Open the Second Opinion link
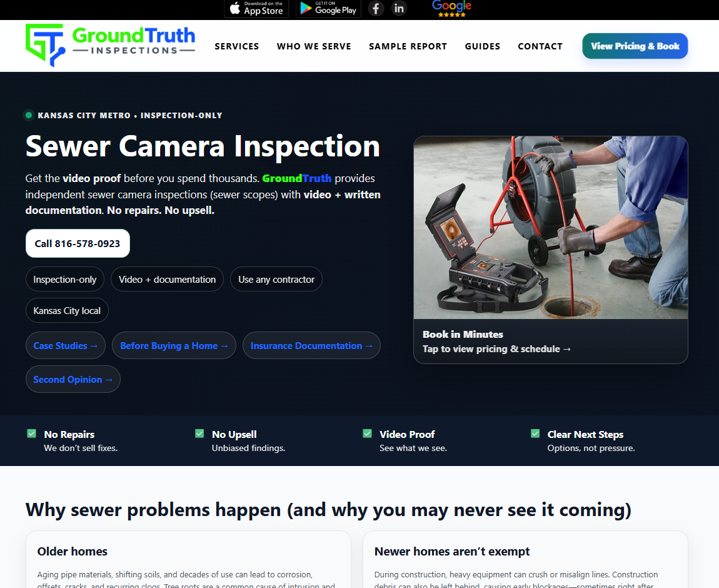Image resolution: width=719 pixels, height=588 pixels. pos(73,379)
